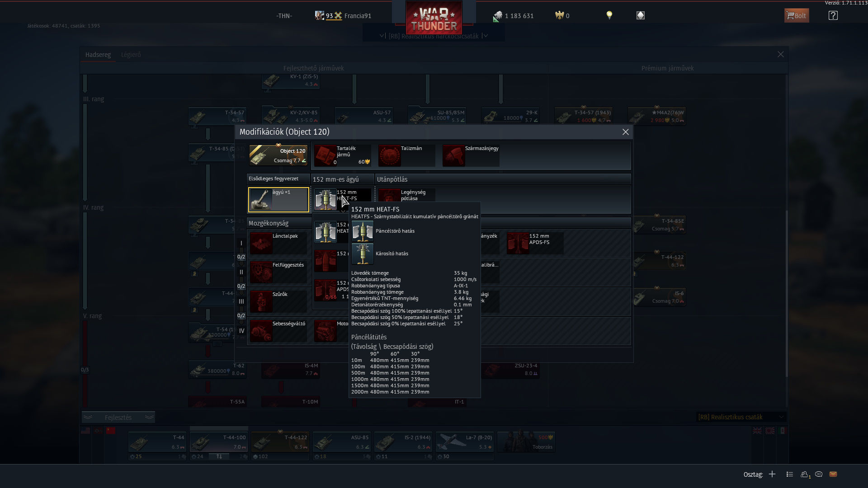
Task: Select the Felfüggesztés modification
Action: [278, 272]
